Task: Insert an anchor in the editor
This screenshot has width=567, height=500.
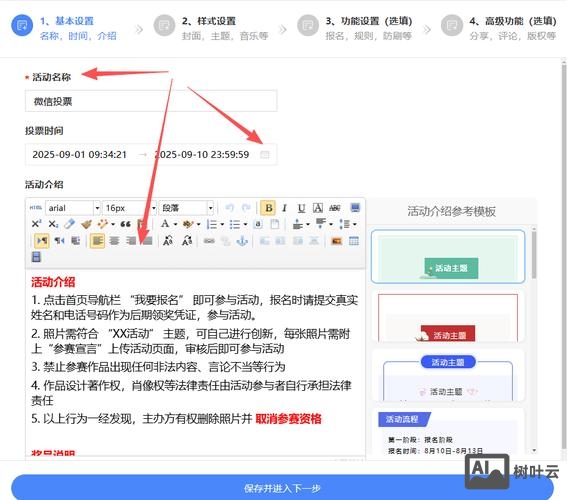Action: (x=242, y=241)
